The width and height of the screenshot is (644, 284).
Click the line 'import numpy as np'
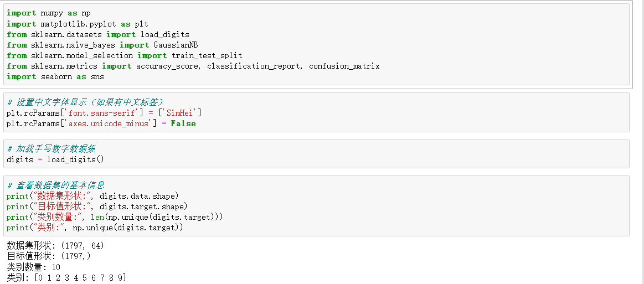click(x=49, y=13)
